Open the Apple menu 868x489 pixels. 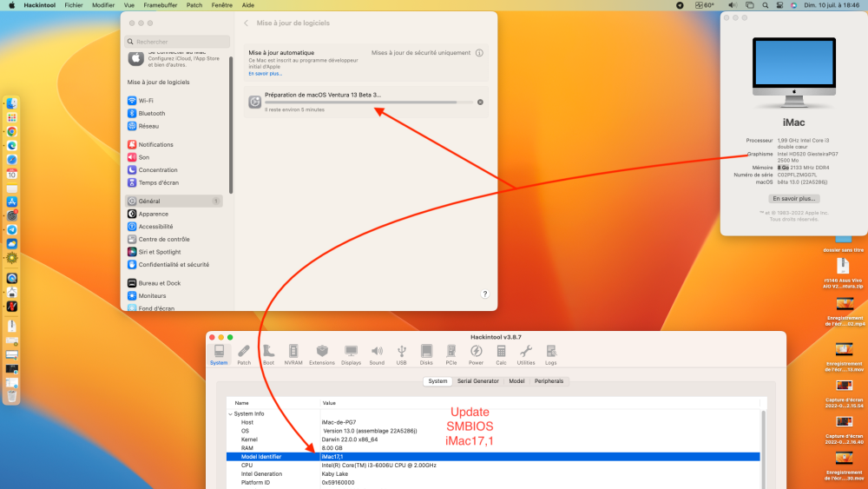(11, 5)
